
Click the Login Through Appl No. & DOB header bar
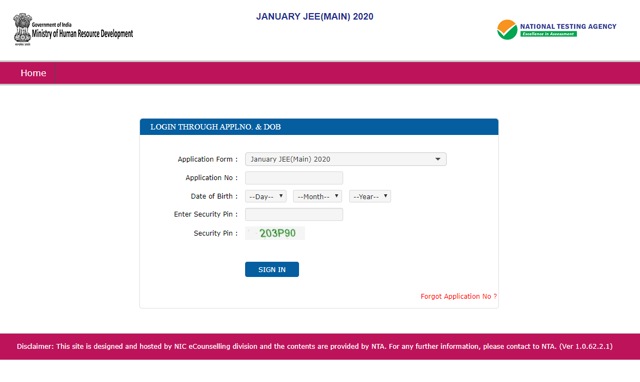coord(319,127)
